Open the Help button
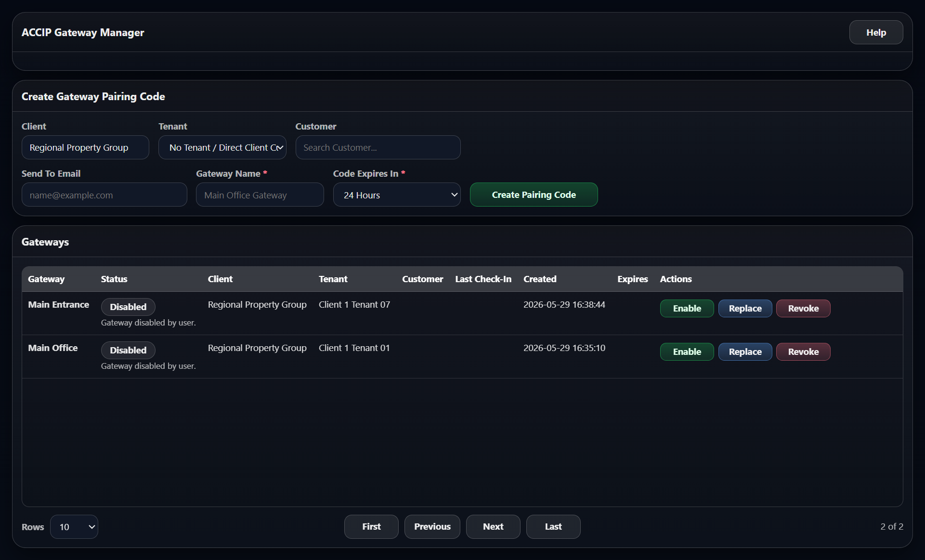Screen dimensions: 925x560 pos(876,32)
